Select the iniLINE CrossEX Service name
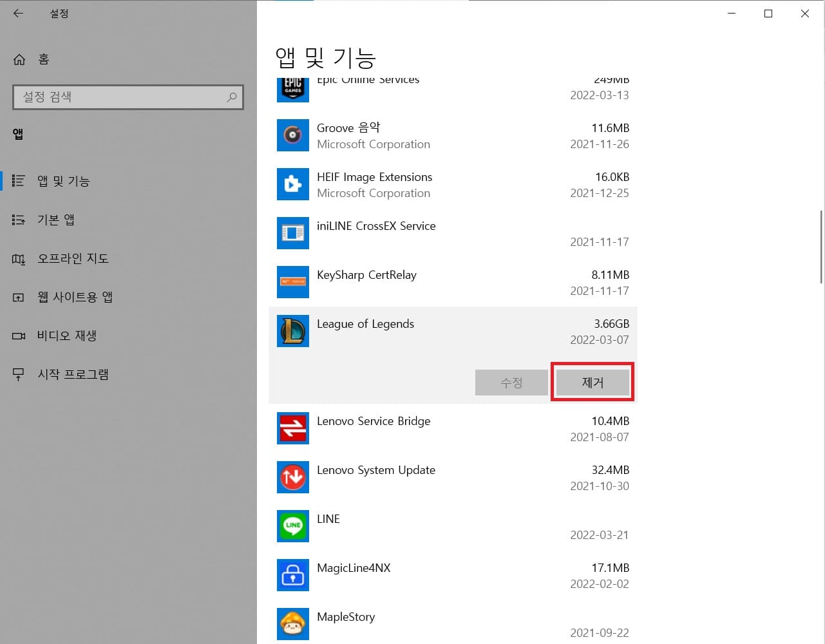Screen dimensions: 825x644 (376, 226)
